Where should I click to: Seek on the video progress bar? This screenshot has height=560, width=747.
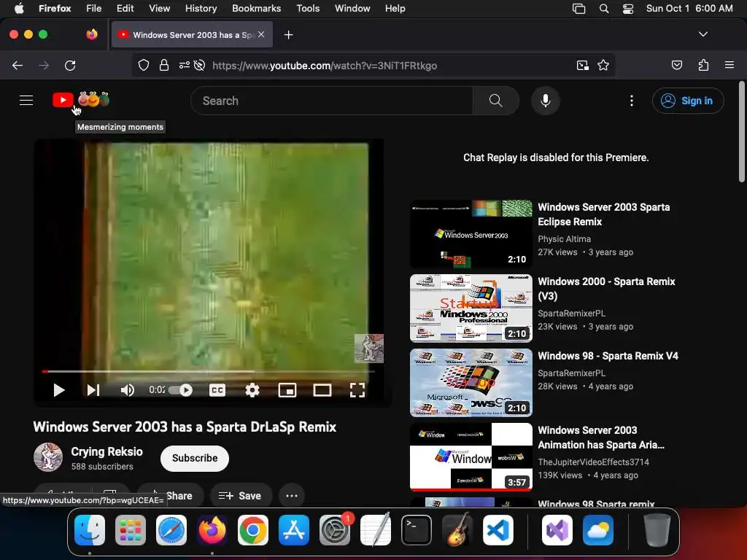[208, 371]
